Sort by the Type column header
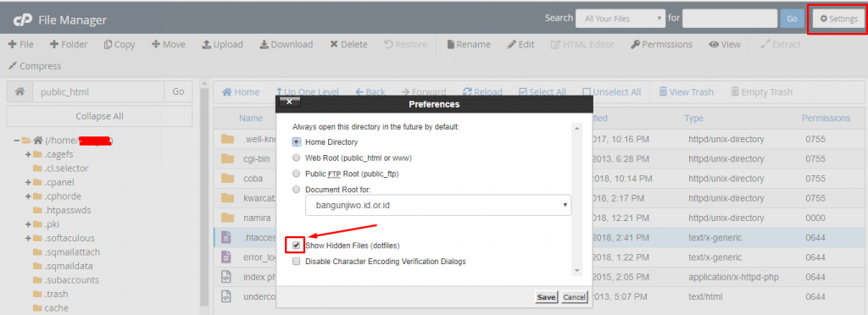This screenshot has height=315, width=868. tap(693, 118)
